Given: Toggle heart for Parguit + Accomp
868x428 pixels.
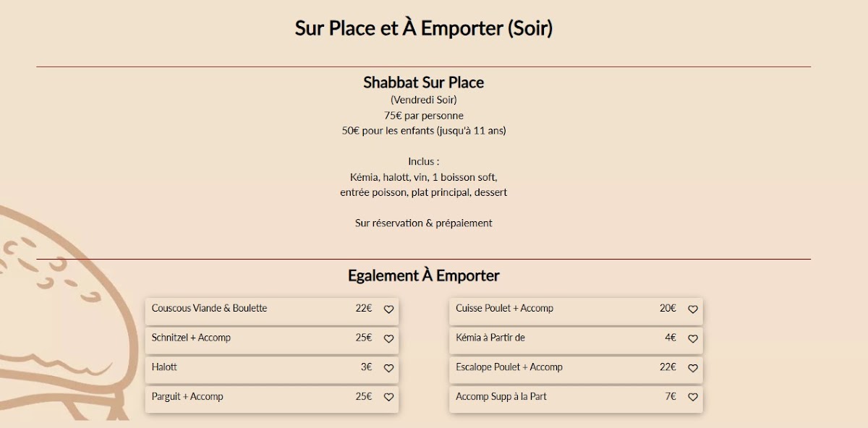Looking at the screenshot, I should (x=388, y=398).
